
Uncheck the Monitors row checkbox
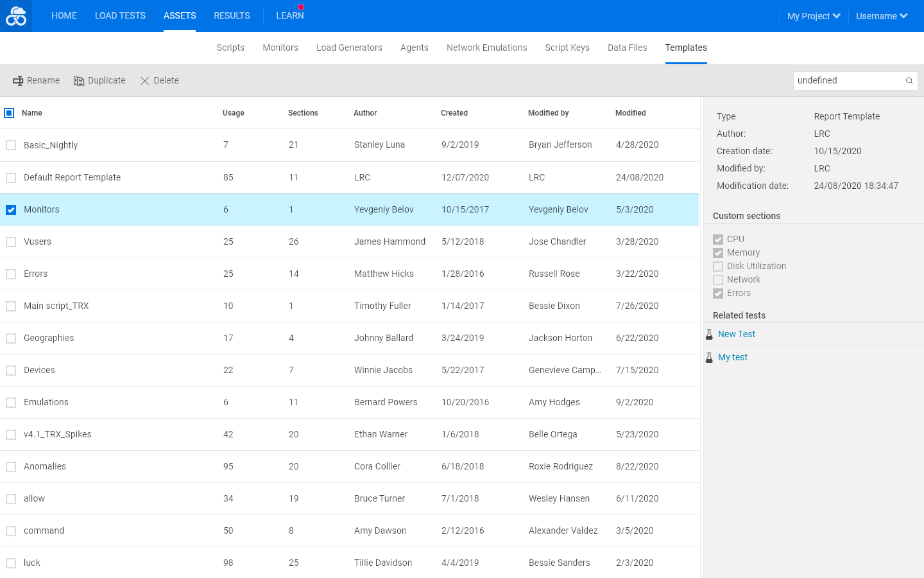coord(11,210)
